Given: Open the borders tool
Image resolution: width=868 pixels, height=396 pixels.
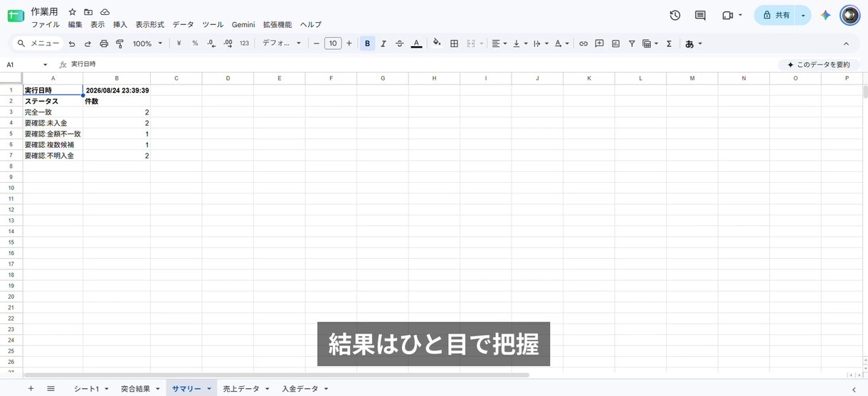Looking at the screenshot, I should [454, 43].
